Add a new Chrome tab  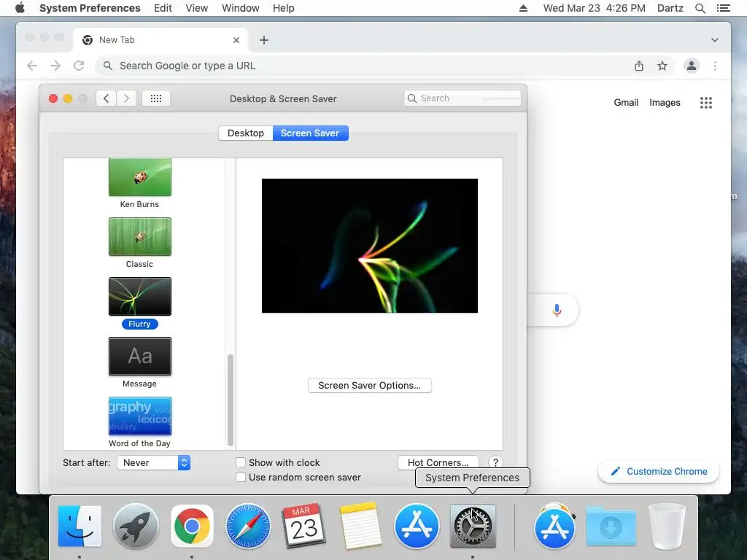coord(264,40)
